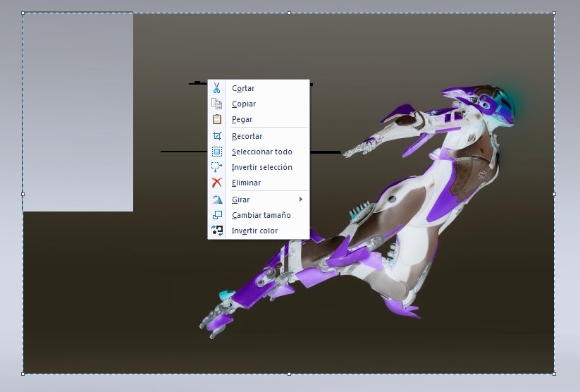580x392 pixels.
Task: Click the copy pages icon beside Copiar
Action: pos(217,104)
